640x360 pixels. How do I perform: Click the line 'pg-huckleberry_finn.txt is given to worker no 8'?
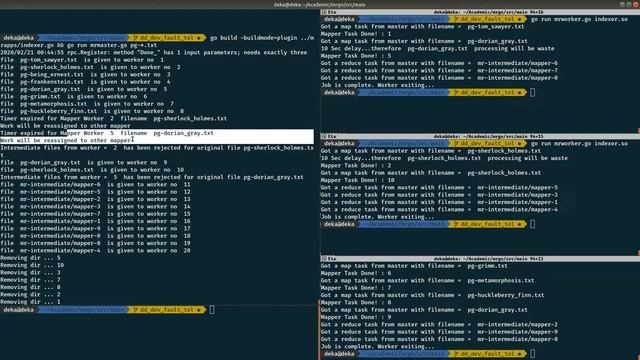(92, 111)
